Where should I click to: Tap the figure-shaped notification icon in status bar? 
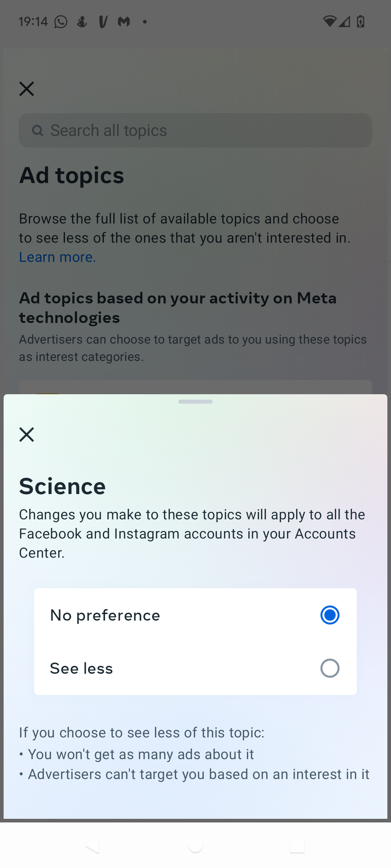coord(82,22)
